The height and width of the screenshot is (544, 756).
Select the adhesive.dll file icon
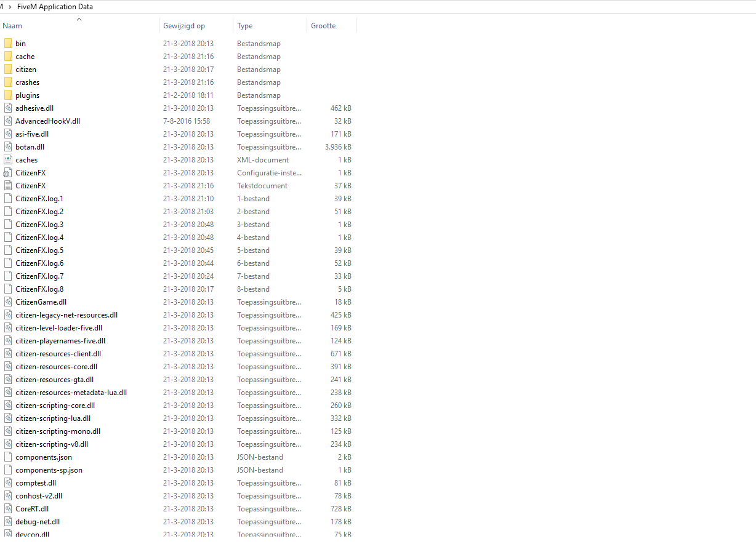(8, 108)
